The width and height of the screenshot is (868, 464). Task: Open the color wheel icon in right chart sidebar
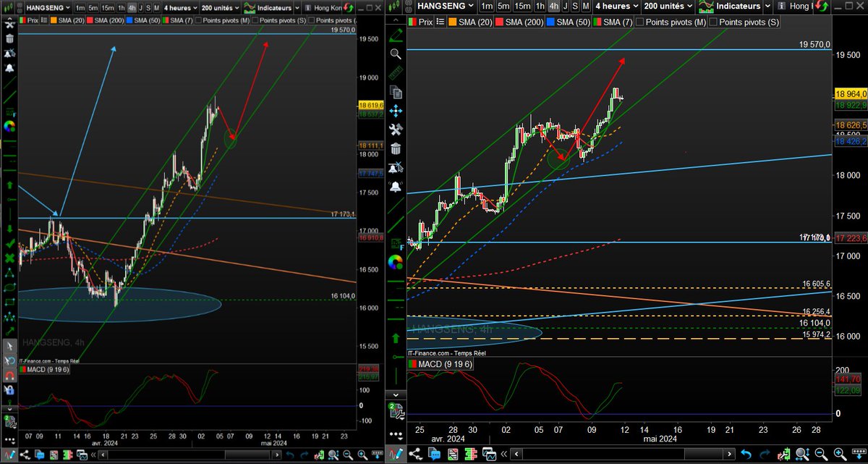[395, 262]
